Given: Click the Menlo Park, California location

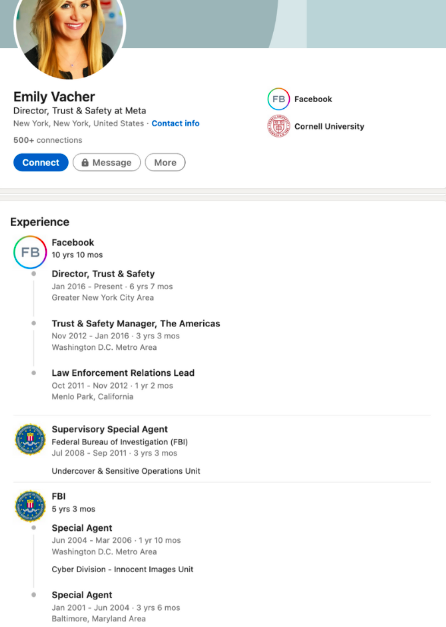Looking at the screenshot, I should click(x=92, y=397).
